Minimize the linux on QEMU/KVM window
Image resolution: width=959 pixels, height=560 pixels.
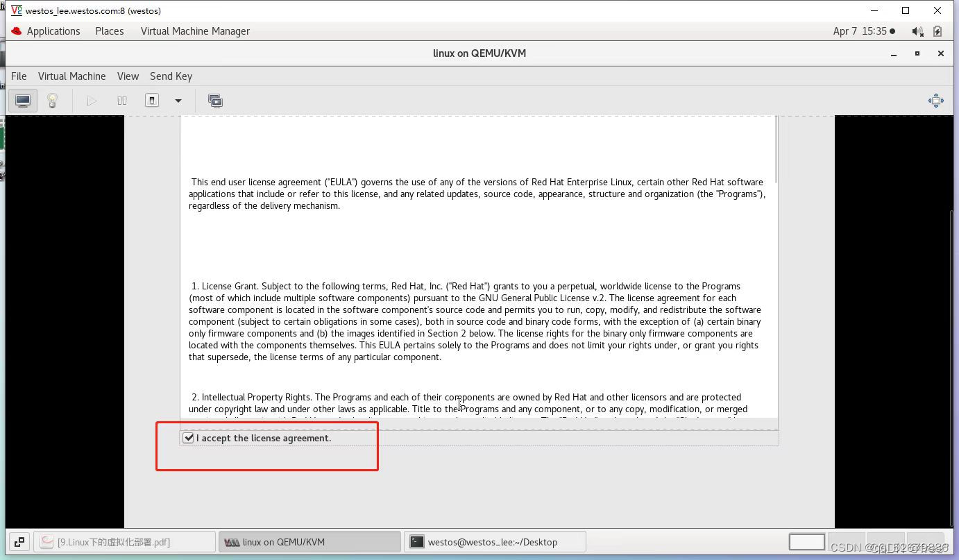894,53
